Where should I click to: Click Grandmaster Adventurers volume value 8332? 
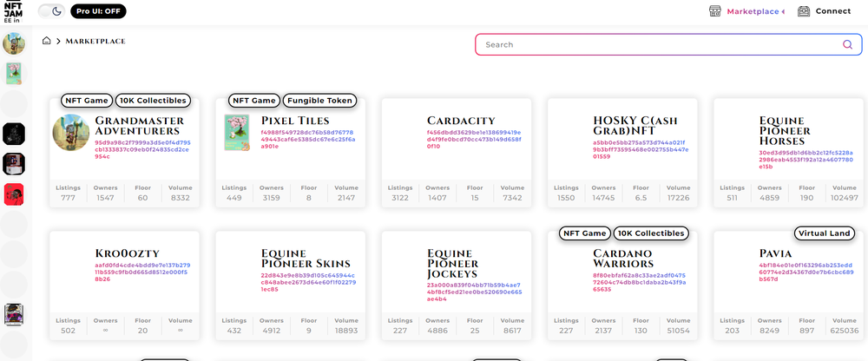(181, 198)
